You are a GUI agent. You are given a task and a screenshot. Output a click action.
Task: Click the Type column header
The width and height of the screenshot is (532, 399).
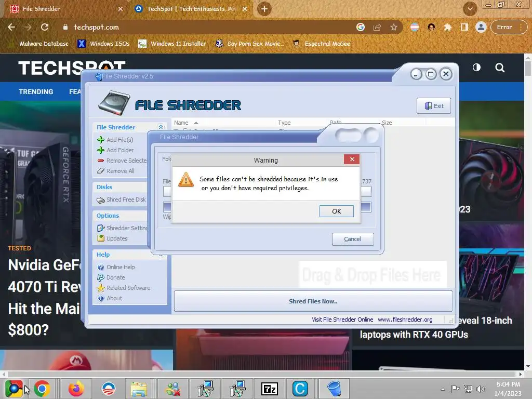tap(284, 123)
